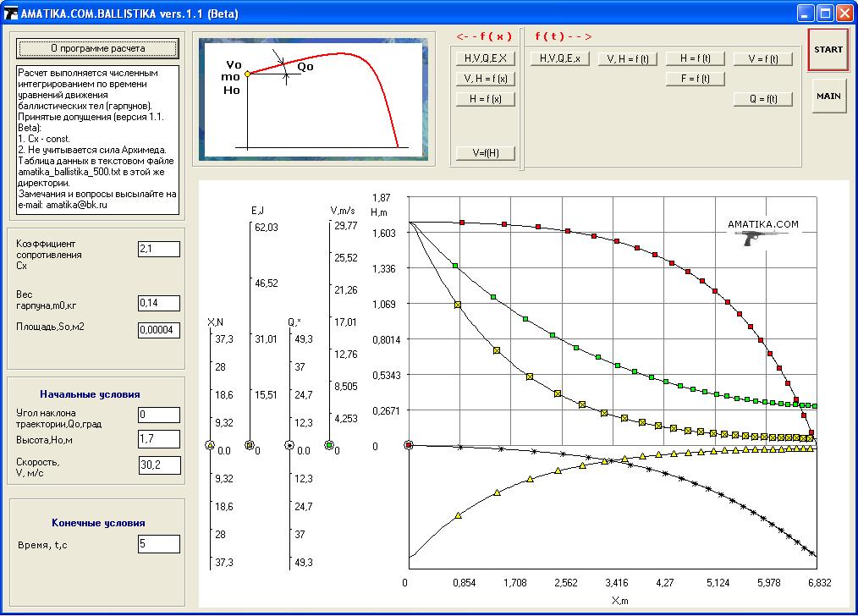Show the V, H = f(x) plot

[x=485, y=79]
